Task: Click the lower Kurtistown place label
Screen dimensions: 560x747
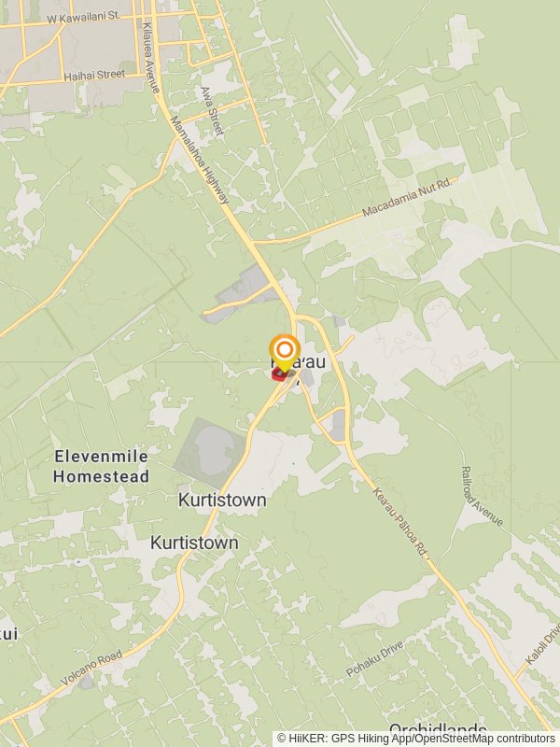Action: 194,543
